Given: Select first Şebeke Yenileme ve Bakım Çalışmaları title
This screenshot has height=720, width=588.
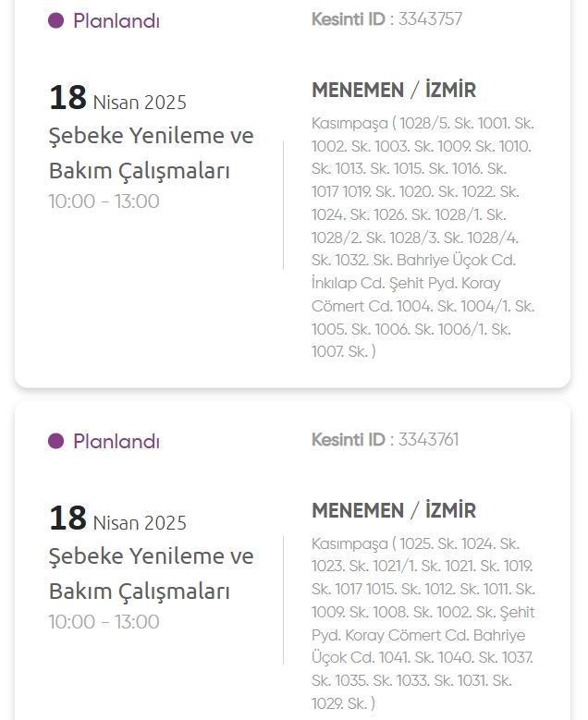Looking at the screenshot, I should click(x=151, y=153).
